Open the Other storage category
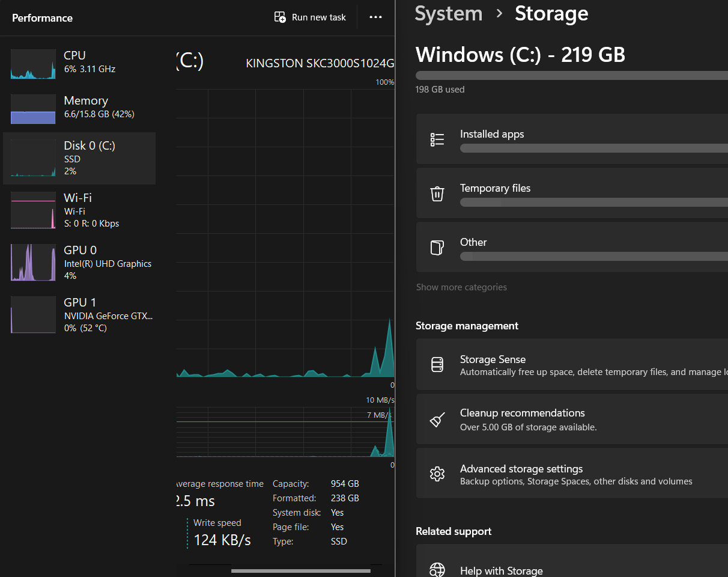Viewport: 728px width, 577px height. tap(572, 247)
